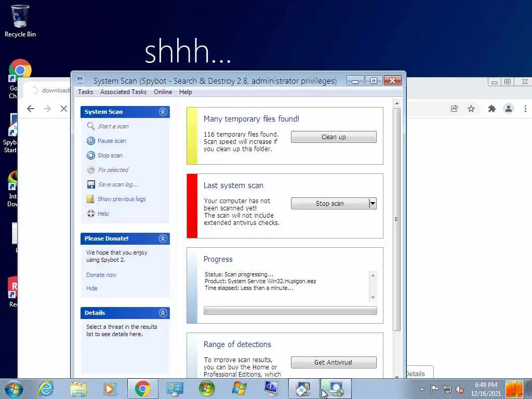Open the Online menu
532x399 pixels.
(x=163, y=92)
